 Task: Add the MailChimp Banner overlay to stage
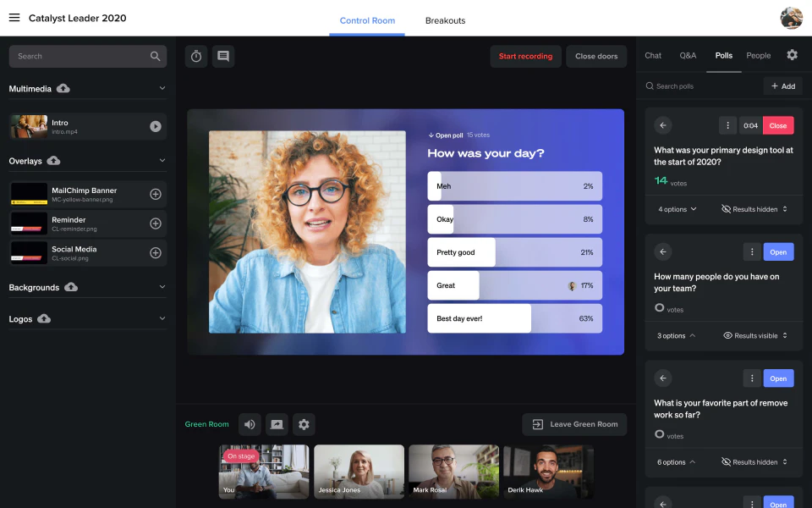(154, 194)
